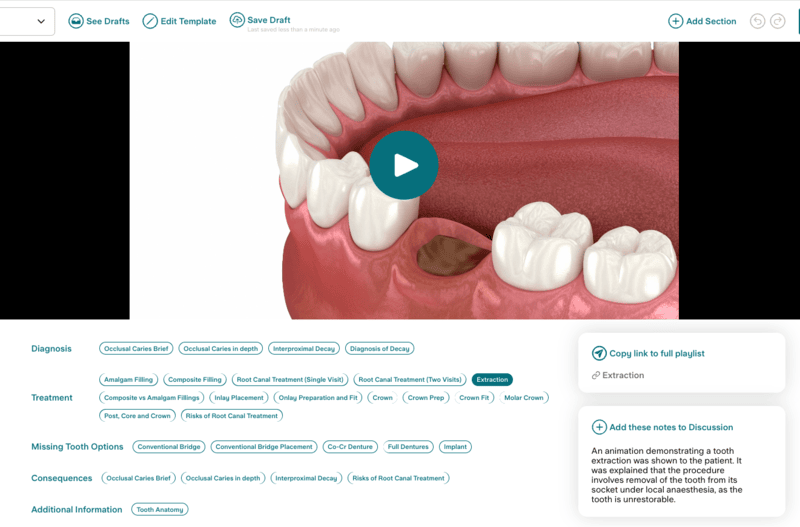Select Composite vs Amalgam Fillings tag
This screenshot has height=527, width=800.
[x=152, y=397]
